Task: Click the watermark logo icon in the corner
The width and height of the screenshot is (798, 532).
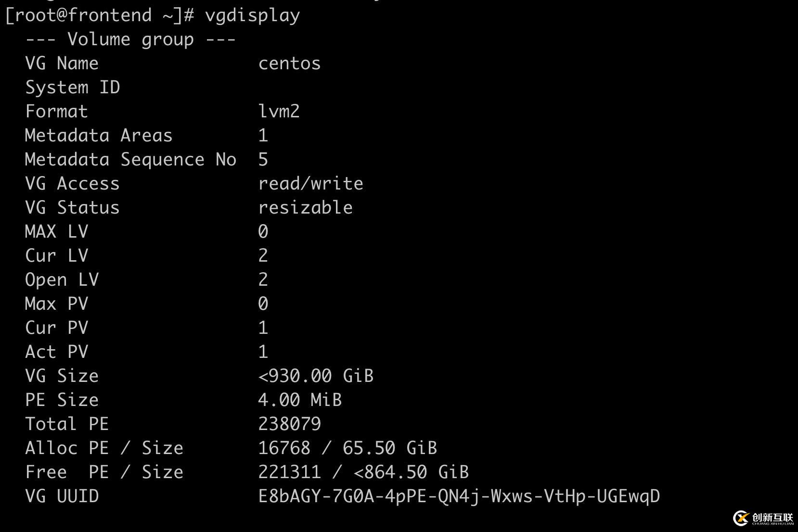Action: click(x=740, y=518)
